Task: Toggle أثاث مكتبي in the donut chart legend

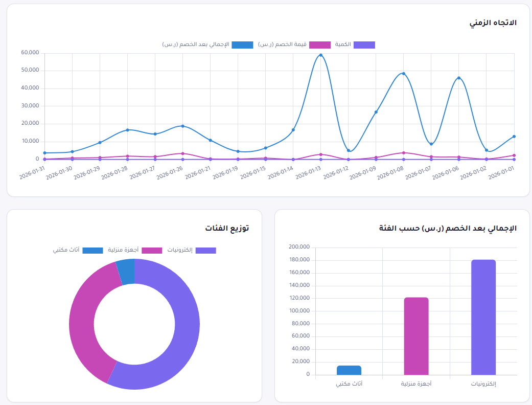Action: tap(78, 250)
